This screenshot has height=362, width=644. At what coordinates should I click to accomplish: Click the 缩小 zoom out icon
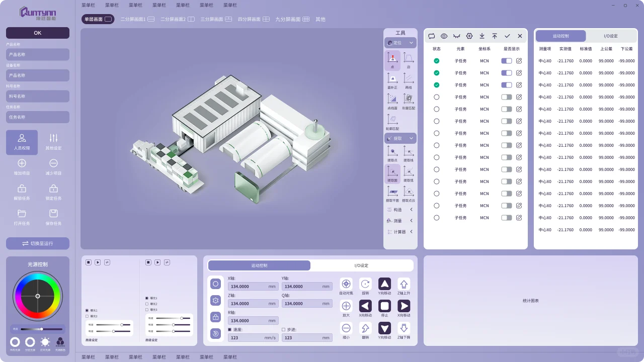tap(346, 328)
